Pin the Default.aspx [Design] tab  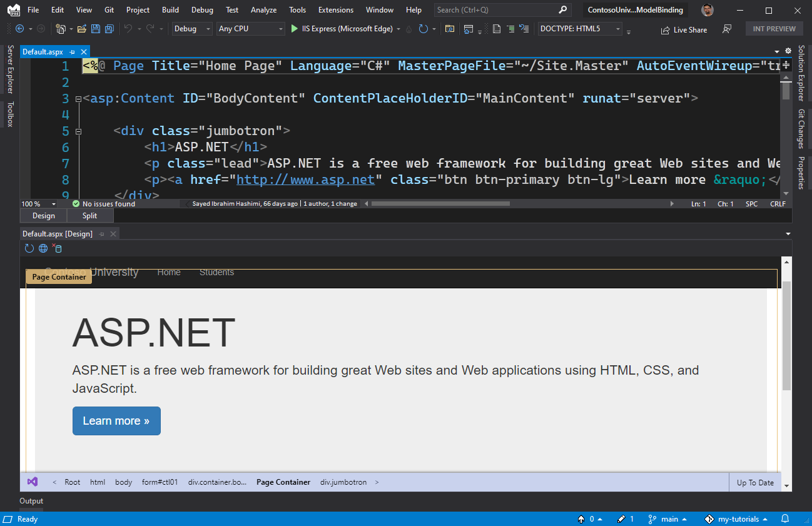[x=101, y=233]
